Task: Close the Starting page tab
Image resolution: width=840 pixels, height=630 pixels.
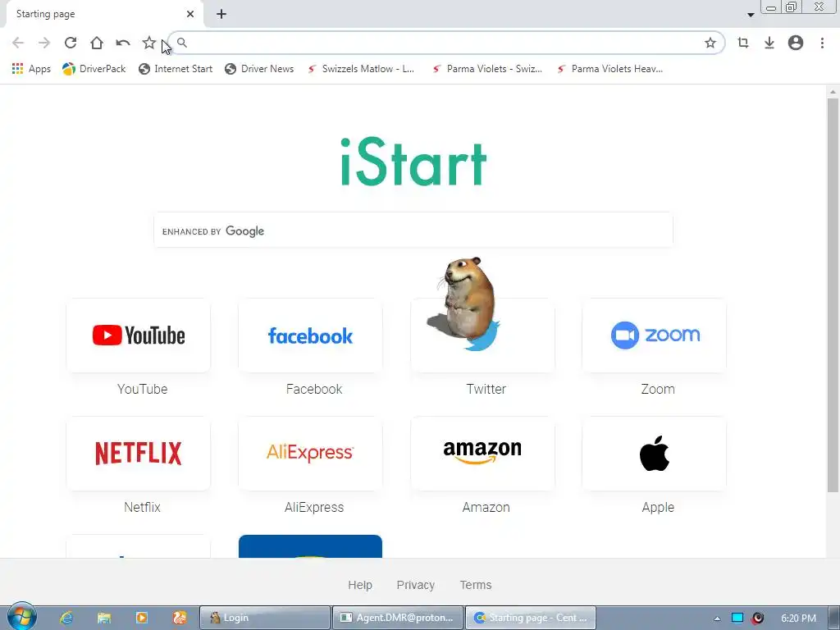Action: (190, 15)
